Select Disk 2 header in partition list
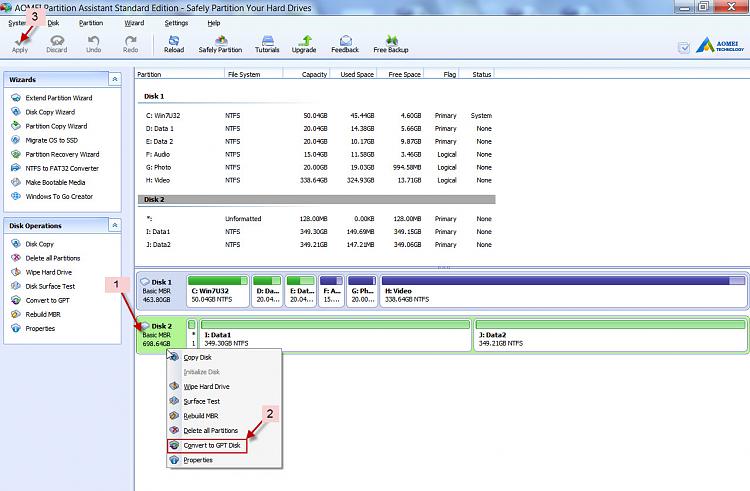Viewport: 750px width, 491px height. click(317, 199)
